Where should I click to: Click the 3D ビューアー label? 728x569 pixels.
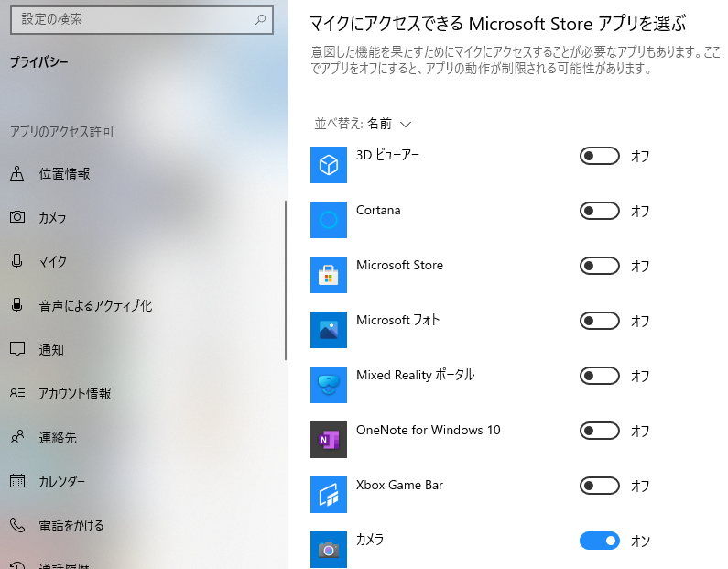pos(387,155)
